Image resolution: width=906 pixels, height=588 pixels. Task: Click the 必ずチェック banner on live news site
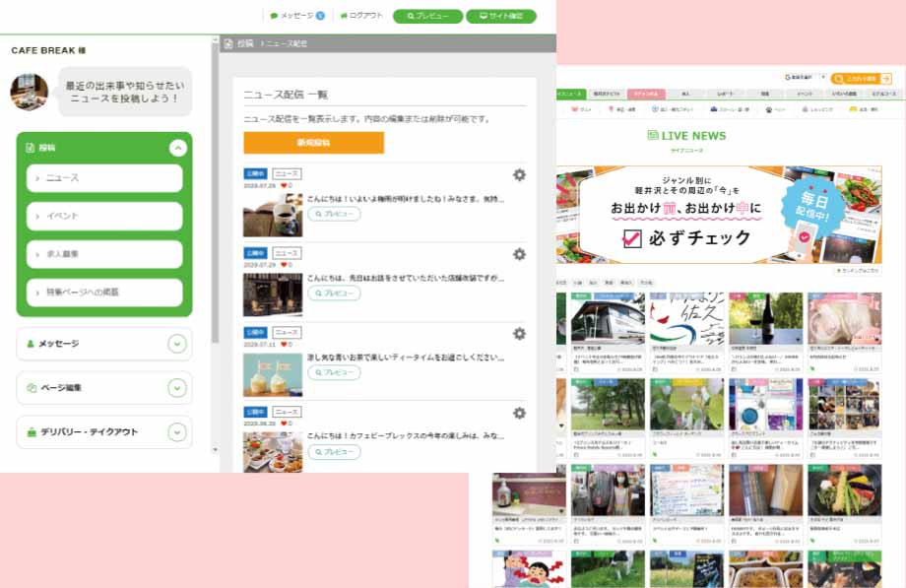point(719,215)
